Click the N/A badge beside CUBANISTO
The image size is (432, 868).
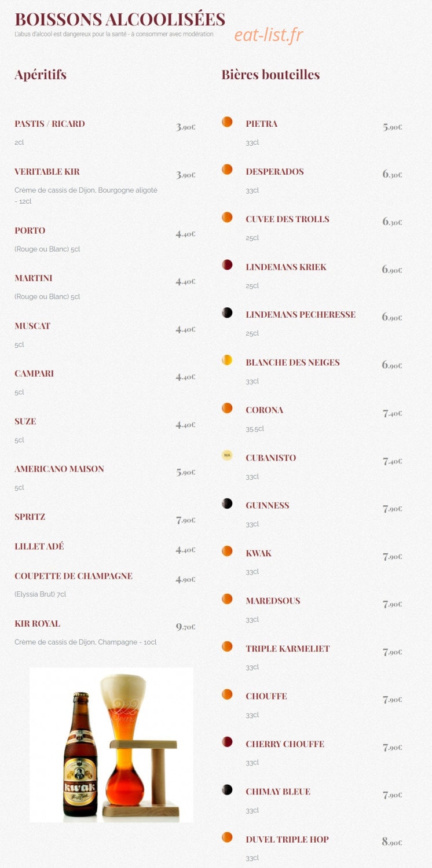227,456
